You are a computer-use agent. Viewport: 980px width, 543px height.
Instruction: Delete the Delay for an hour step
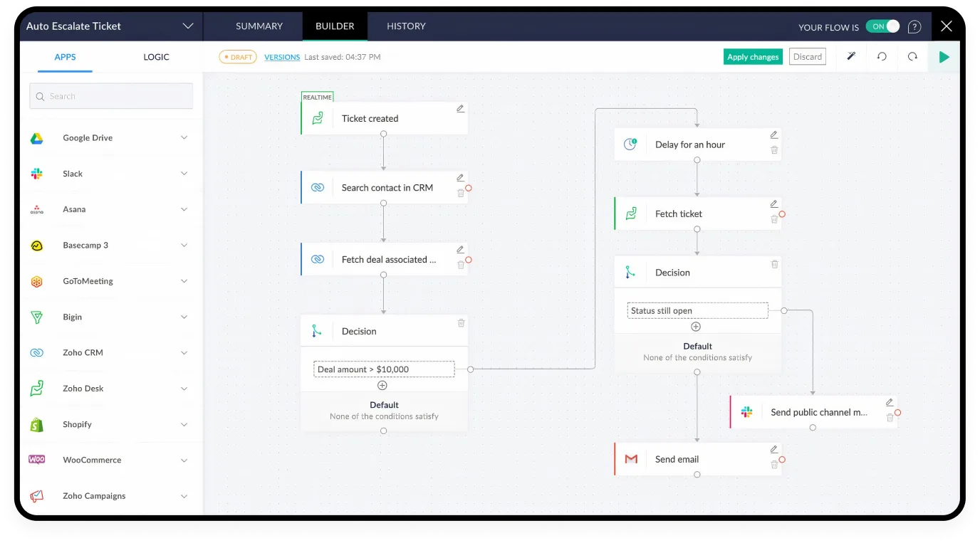[774, 150]
